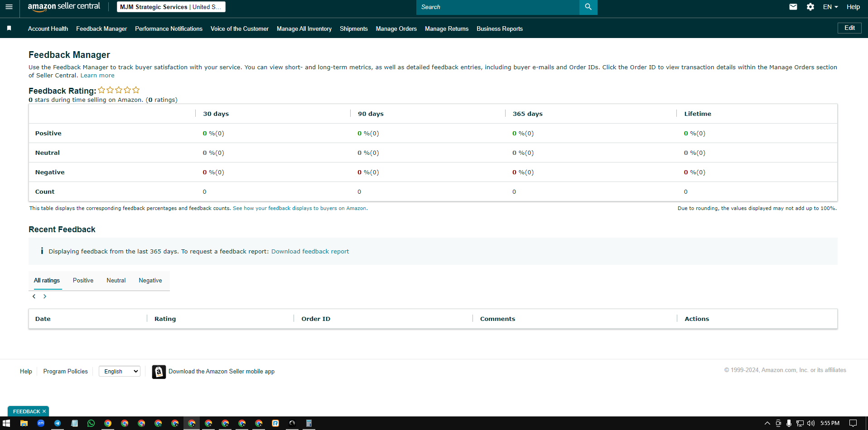Click the Date column header
Screen dimensions: 868x430
coord(43,319)
